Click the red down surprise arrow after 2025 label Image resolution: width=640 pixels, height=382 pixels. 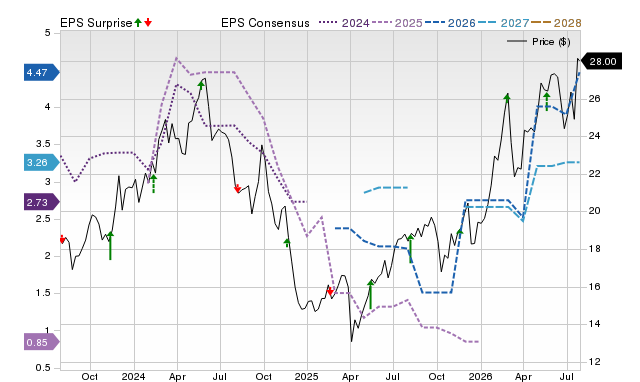tap(330, 291)
